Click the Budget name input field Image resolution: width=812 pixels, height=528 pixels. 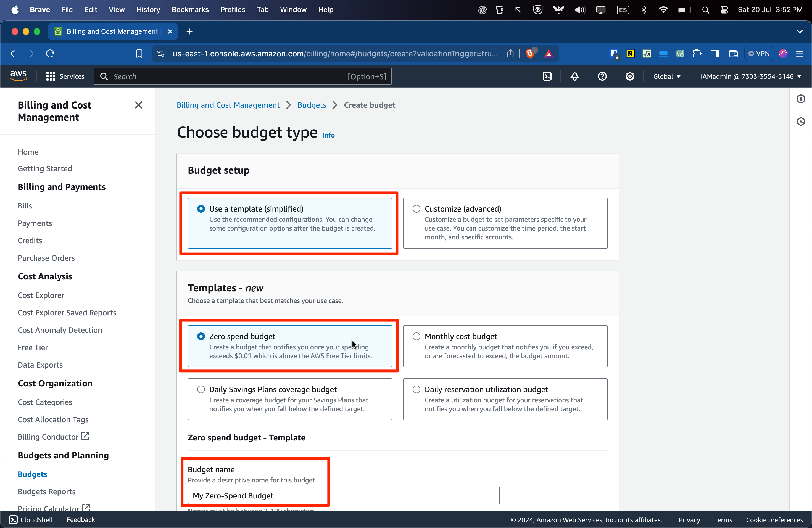[343, 495]
